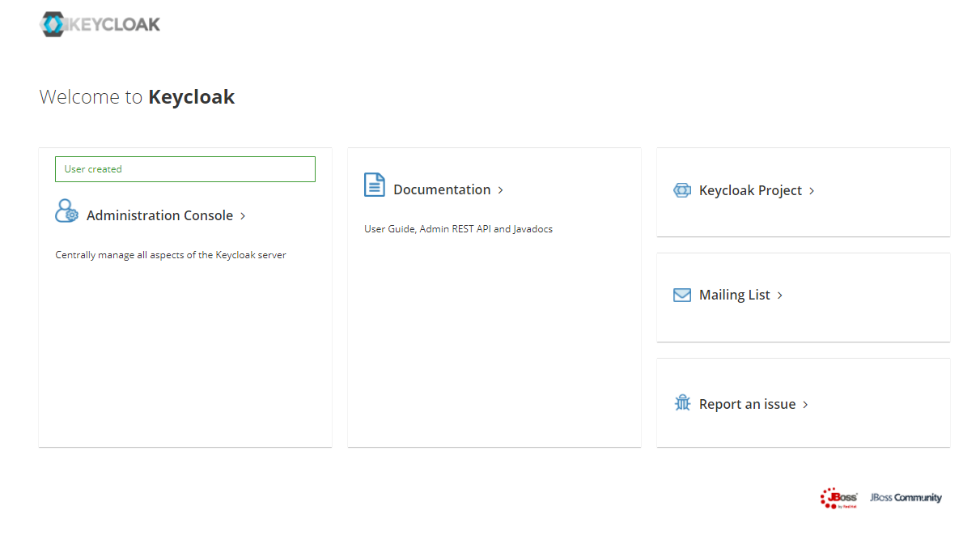Viewport: 980px width, 540px height.
Task: Click chevron next to Keycloak Project
Action: coord(812,191)
